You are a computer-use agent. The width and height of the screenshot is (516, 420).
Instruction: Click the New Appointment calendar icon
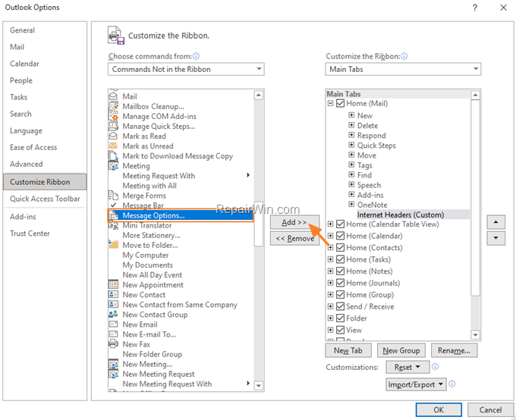point(113,284)
